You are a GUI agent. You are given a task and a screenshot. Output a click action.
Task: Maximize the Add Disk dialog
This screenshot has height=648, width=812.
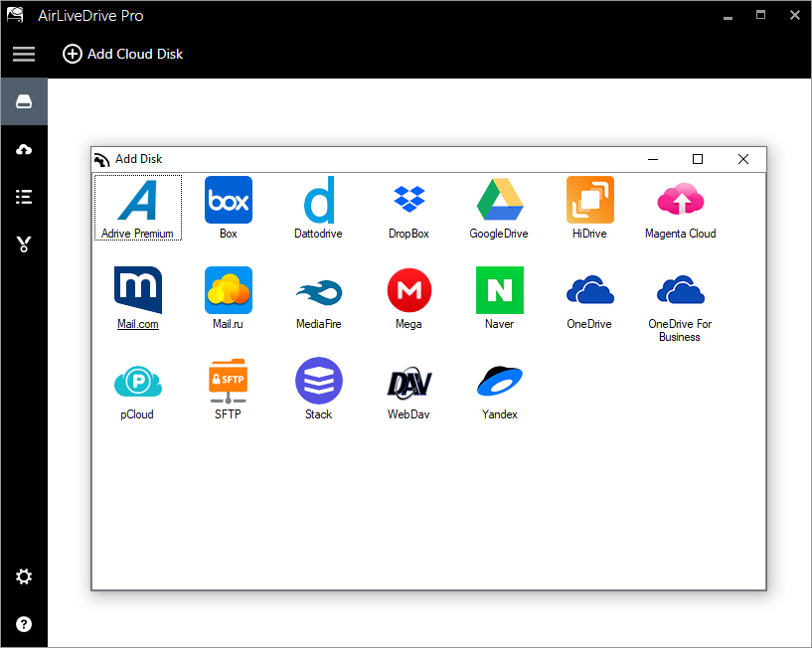point(698,159)
